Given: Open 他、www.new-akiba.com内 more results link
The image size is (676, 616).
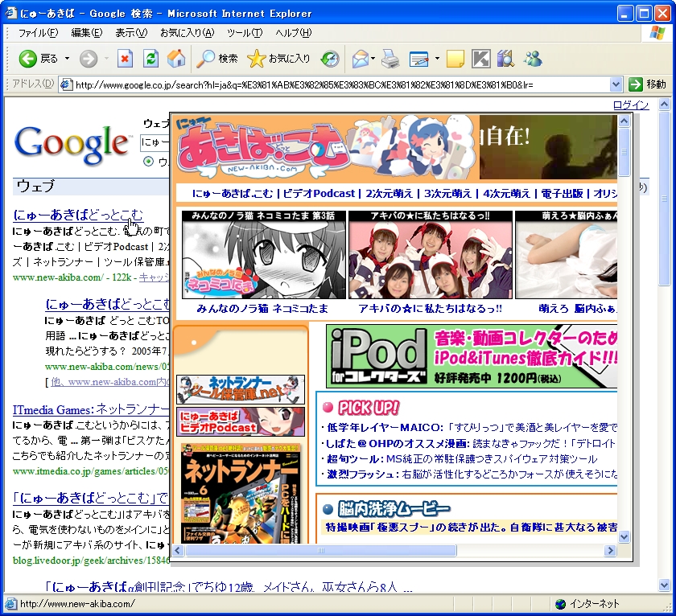Looking at the screenshot, I should [110, 382].
